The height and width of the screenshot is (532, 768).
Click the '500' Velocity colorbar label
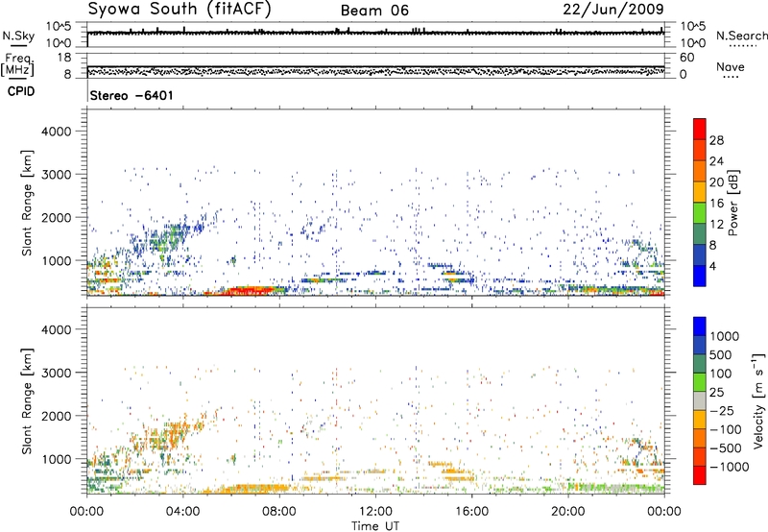(720, 354)
